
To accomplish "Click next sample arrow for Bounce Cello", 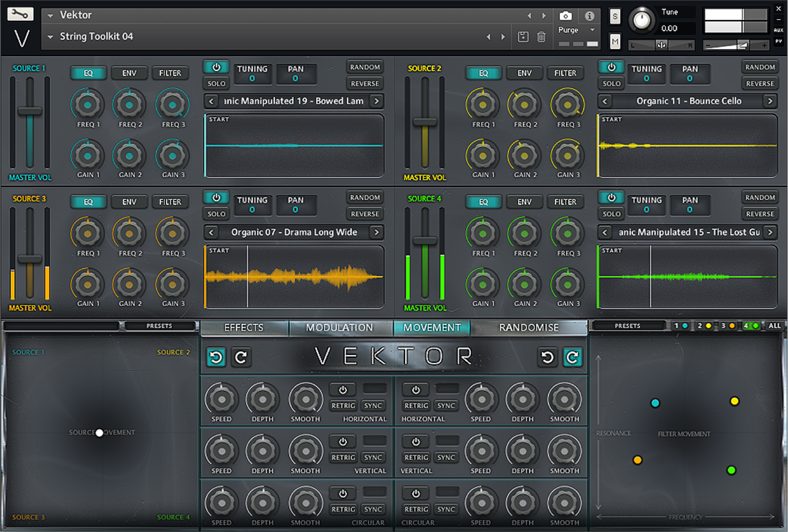I will 770,101.
